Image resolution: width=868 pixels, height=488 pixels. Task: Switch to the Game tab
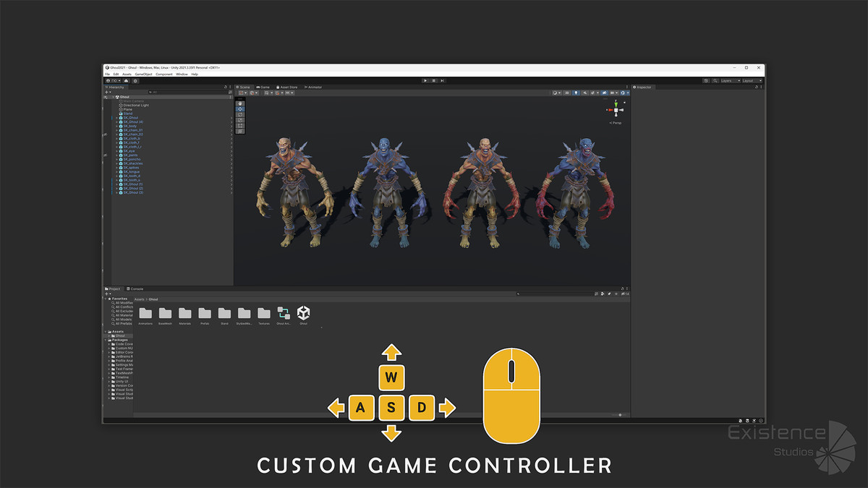tap(263, 87)
